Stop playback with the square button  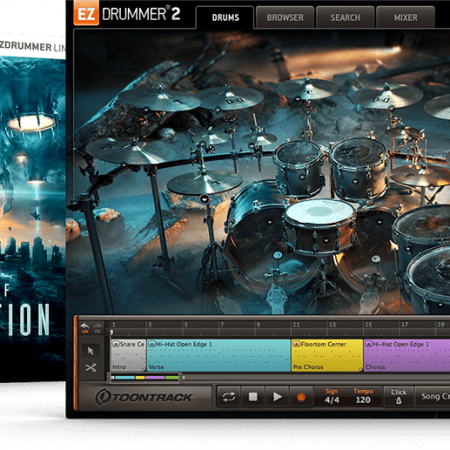click(253, 397)
